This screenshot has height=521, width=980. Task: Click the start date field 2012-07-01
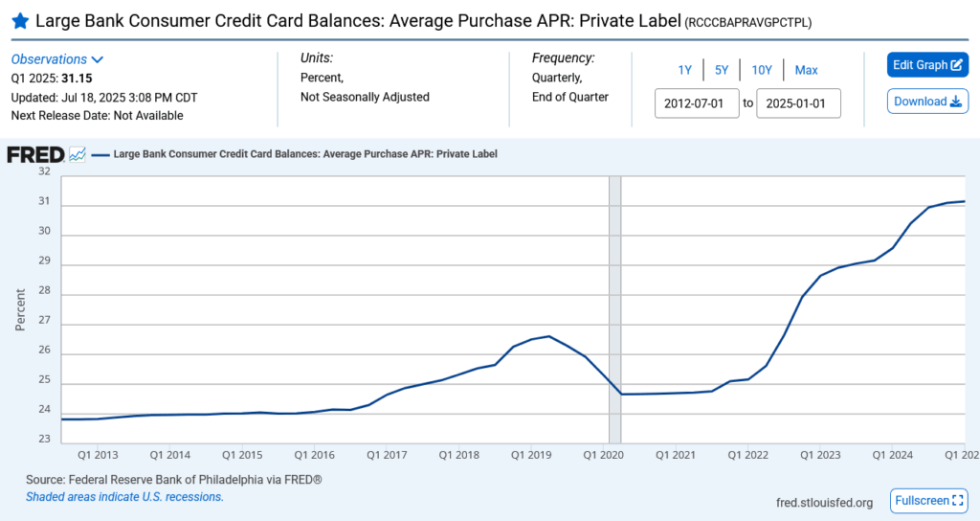[x=697, y=102]
